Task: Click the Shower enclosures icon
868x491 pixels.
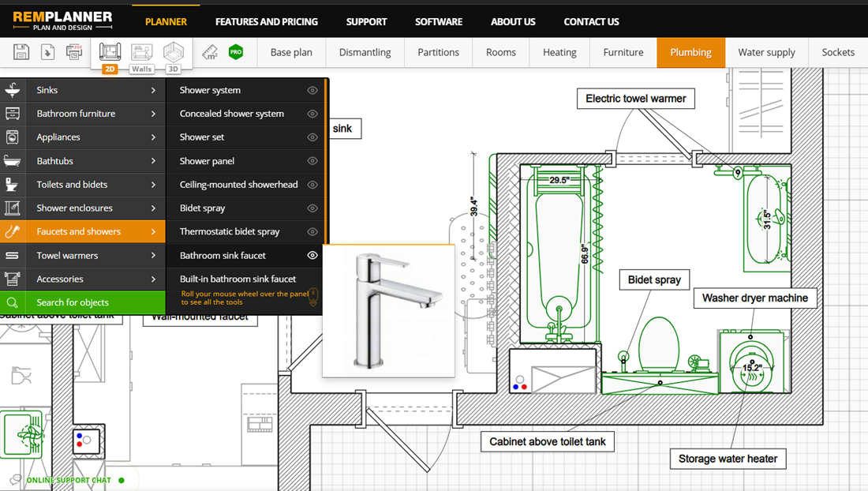Action: [x=12, y=208]
